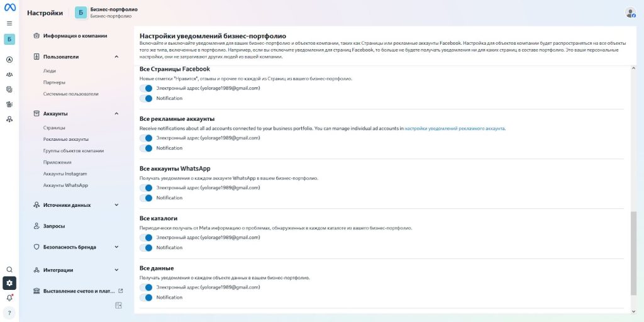The height and width of the screenshot is (322, 644).
Task: Toggle email notifications for Все данные
Action: click(146, 287)
